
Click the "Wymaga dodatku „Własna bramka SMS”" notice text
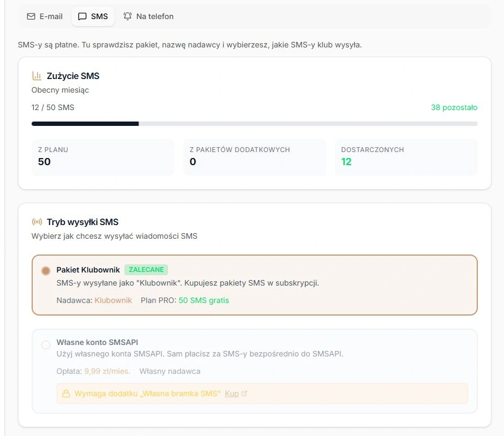(x=147, y=393)
